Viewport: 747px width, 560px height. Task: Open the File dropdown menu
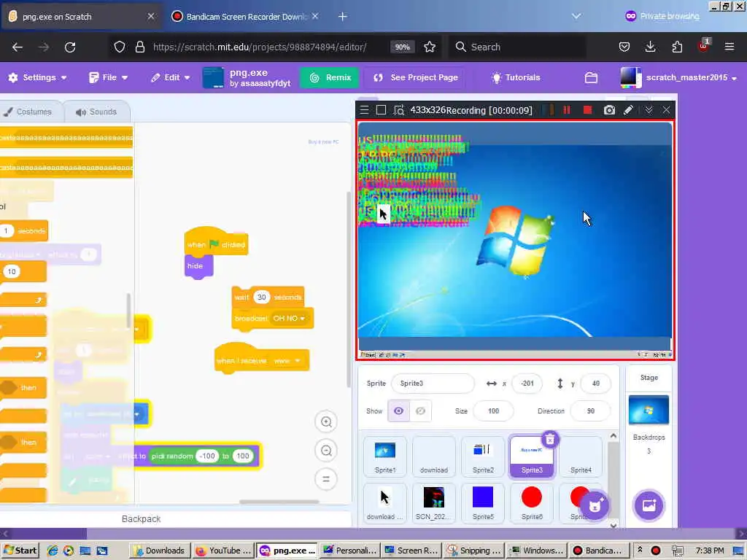pos(108,77)
